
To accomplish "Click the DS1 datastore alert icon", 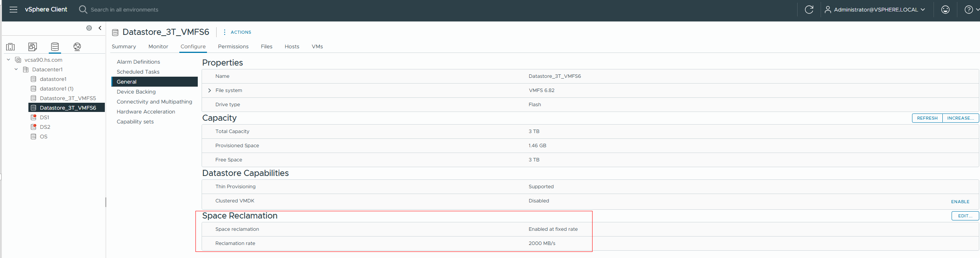I will [x=33, y=117].
